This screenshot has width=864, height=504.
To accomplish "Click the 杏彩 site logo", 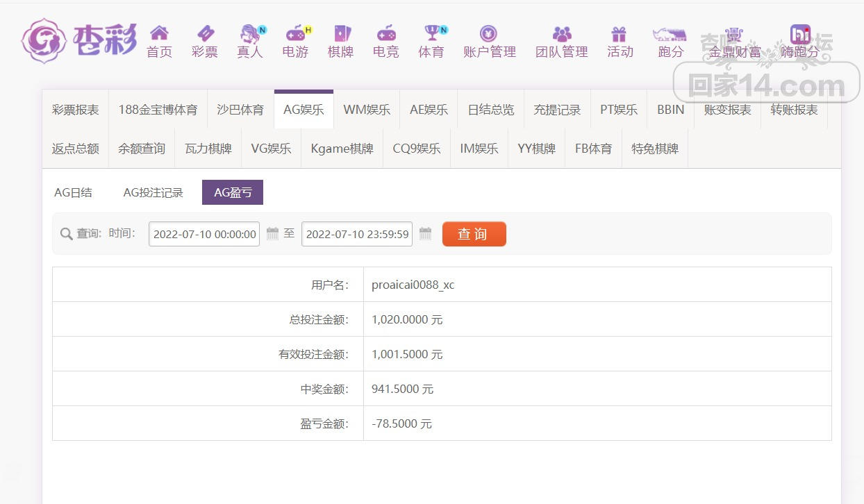I will point(78,40).
